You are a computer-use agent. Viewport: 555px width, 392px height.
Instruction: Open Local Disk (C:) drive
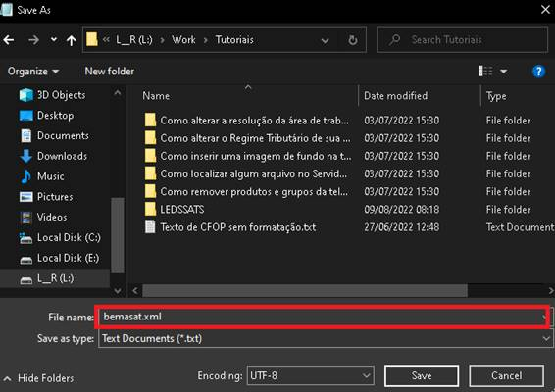pyautogui.click(x=60, y=237)
